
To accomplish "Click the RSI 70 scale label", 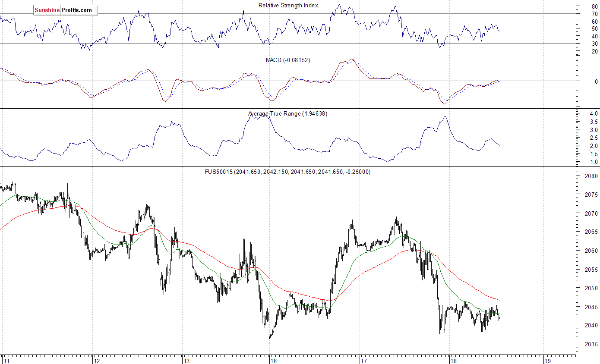I will 594,14.
